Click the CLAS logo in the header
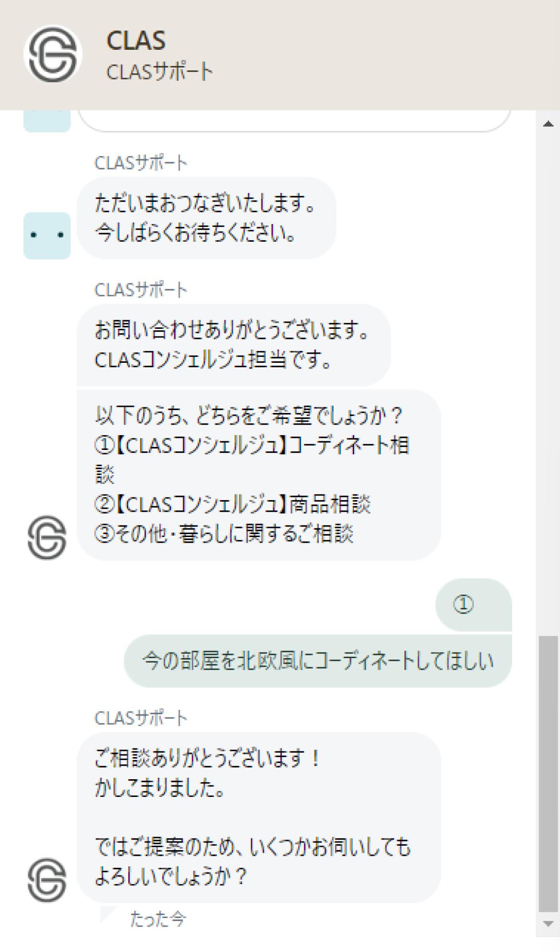 [x=53, y=54]
